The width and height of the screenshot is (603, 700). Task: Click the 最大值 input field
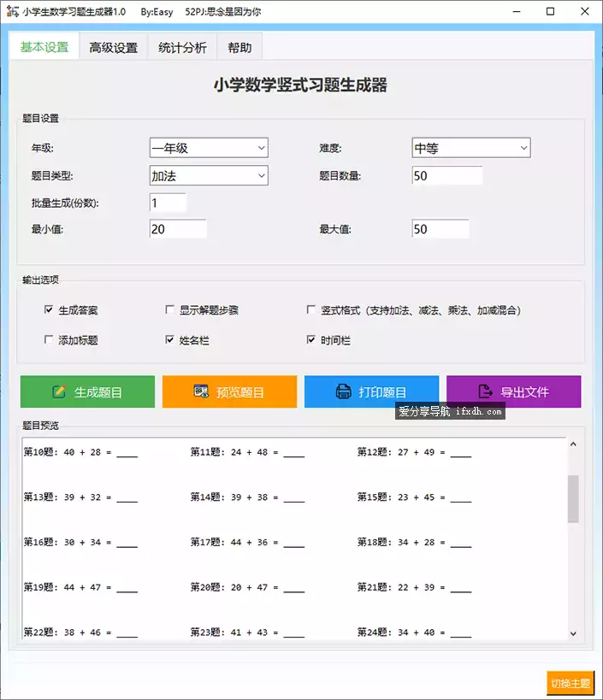tap(440, 229)
